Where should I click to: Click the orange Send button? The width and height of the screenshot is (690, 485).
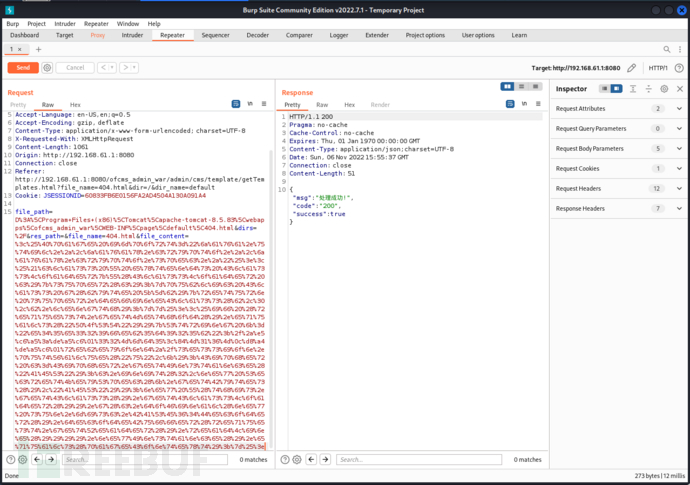click(23, 68)
